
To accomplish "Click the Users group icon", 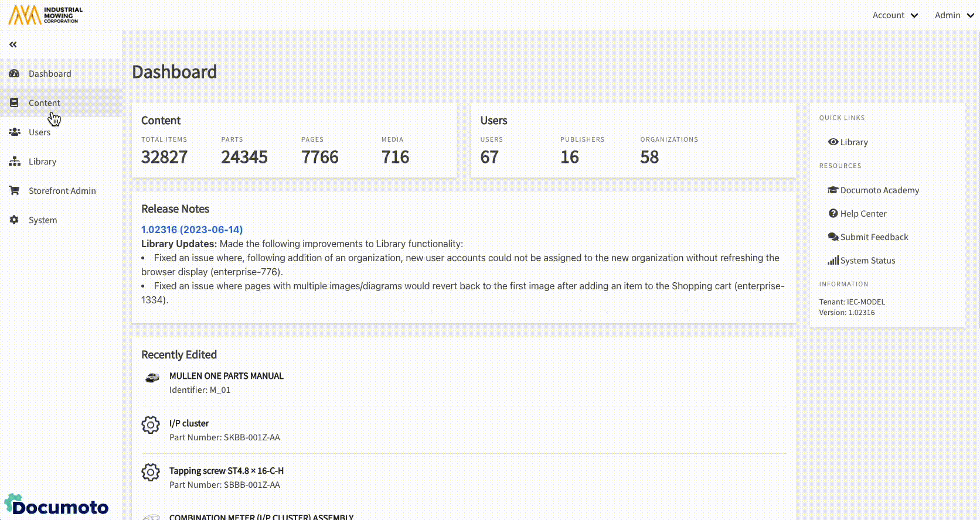I will pyautogui.click(x=15, y=132).
